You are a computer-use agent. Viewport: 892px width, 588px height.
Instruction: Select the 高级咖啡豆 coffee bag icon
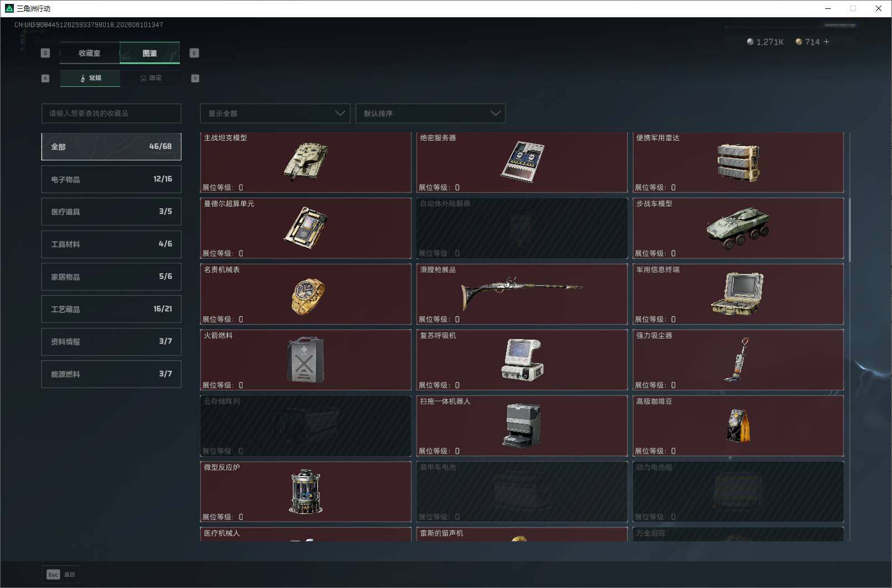click(x=738, y=425)
